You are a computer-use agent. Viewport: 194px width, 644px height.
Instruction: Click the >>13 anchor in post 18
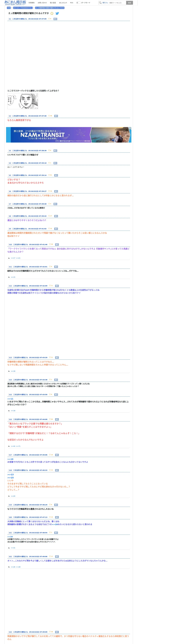click(x=10, y=475)
